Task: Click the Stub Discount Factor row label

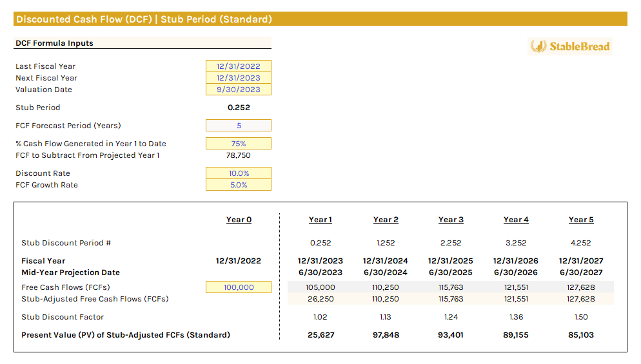Action: (x=63, y=317)
